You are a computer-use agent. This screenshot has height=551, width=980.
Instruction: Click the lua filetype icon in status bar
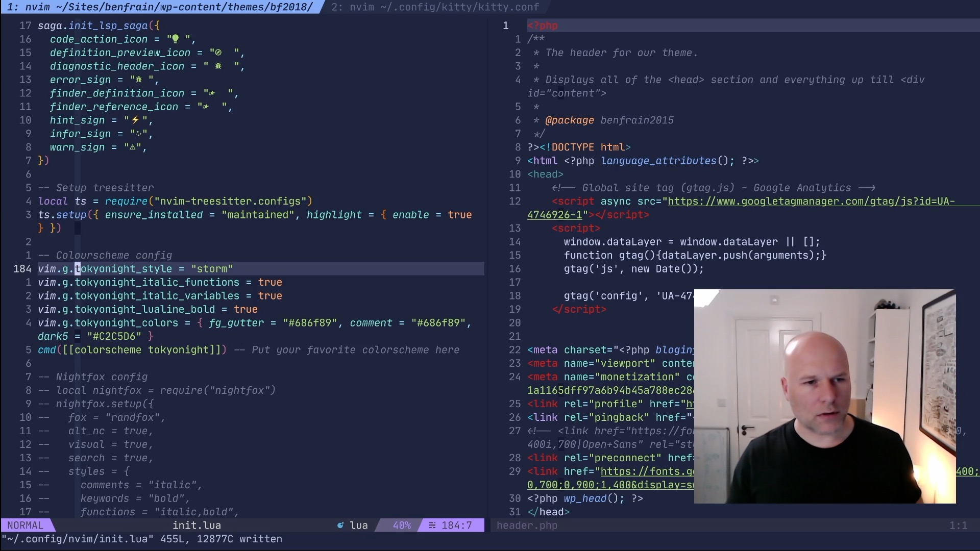[x=340, y=525]
